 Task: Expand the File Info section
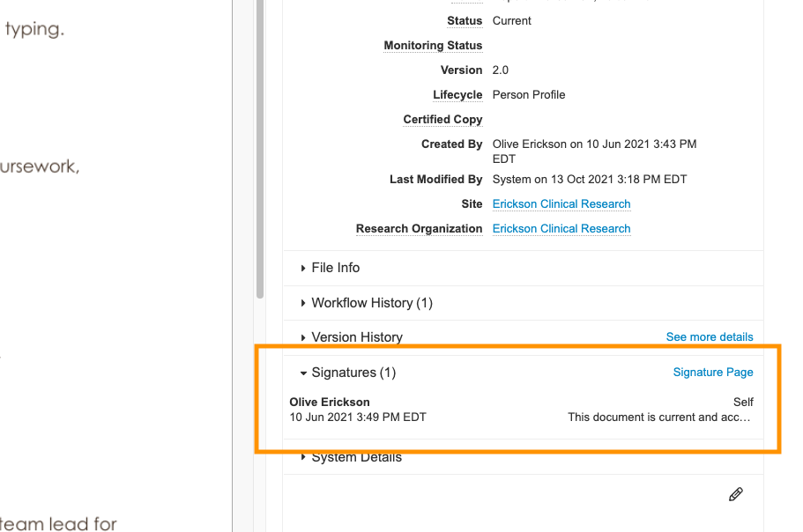click(x=335, y=268)
